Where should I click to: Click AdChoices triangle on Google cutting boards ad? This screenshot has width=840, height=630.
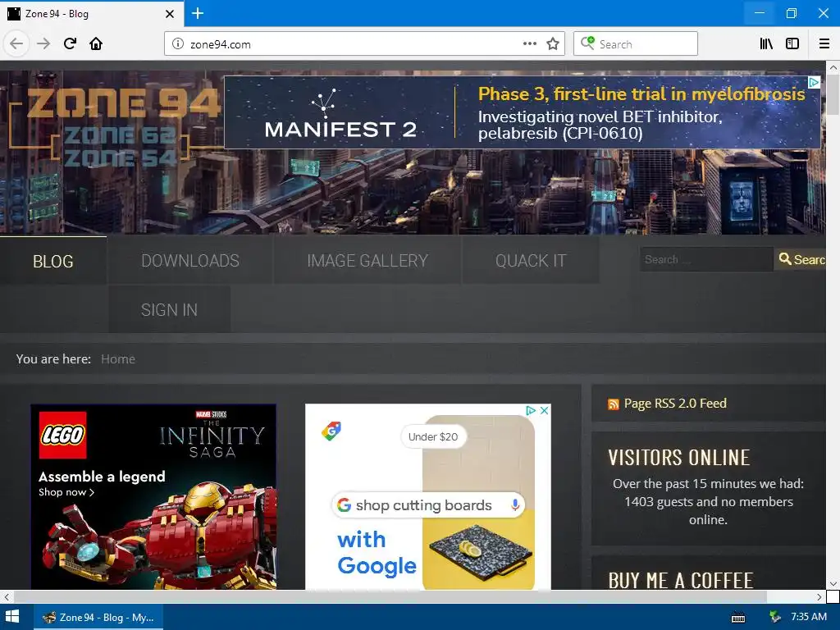[531, 410]
